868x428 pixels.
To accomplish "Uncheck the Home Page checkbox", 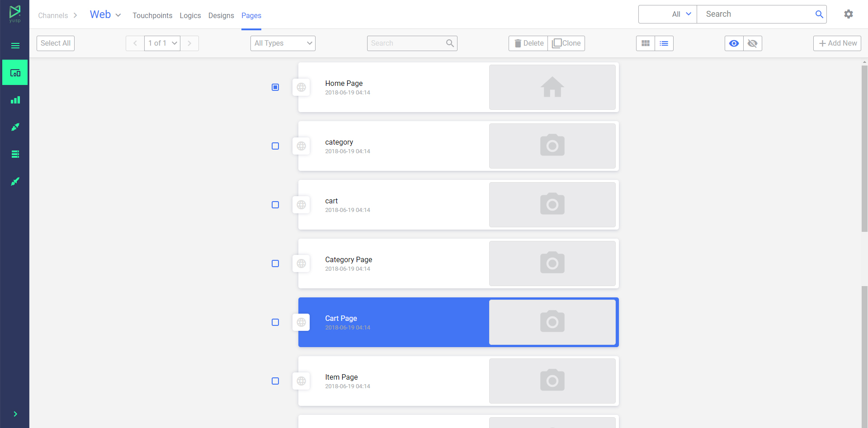I will point(275,87).
